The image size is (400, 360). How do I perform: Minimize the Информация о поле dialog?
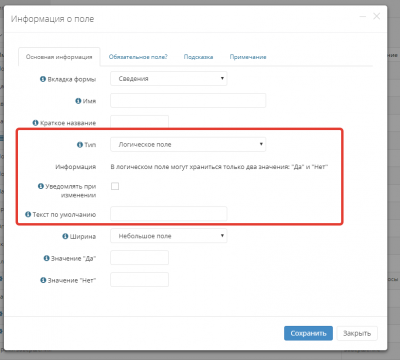click(363, 16)
